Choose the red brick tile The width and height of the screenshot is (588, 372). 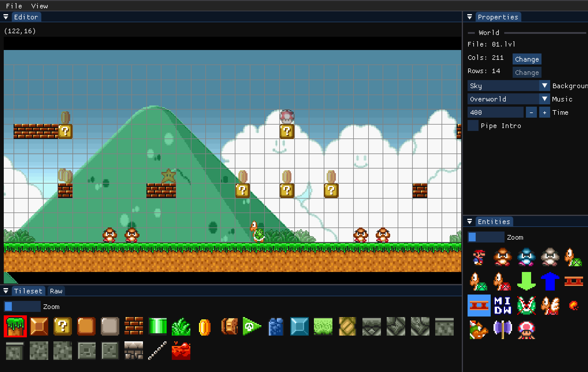point(134,326)
